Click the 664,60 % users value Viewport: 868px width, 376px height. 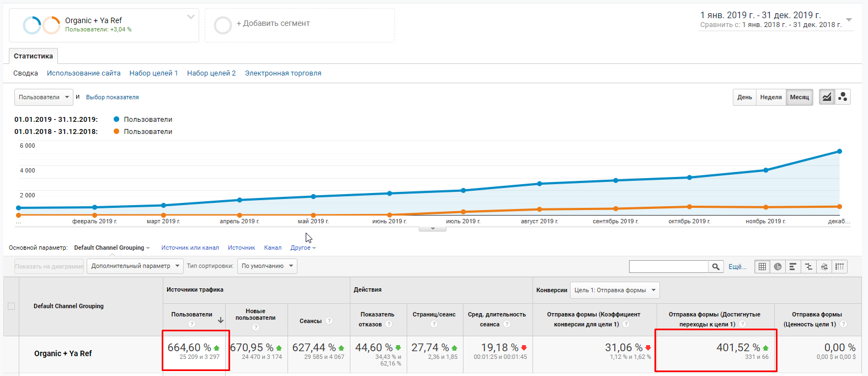pyautogui.click(x=189, y=348)
